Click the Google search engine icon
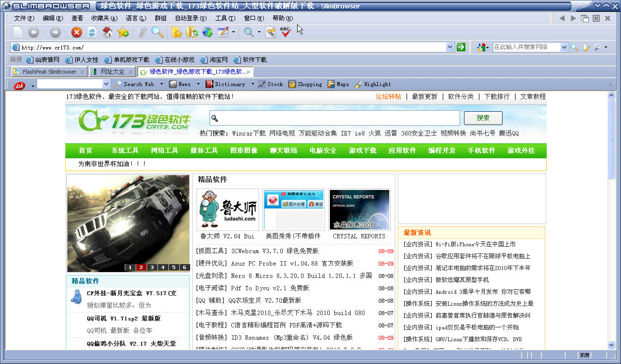The height and width of the screenshot is (364, 621). coord(481,47)
